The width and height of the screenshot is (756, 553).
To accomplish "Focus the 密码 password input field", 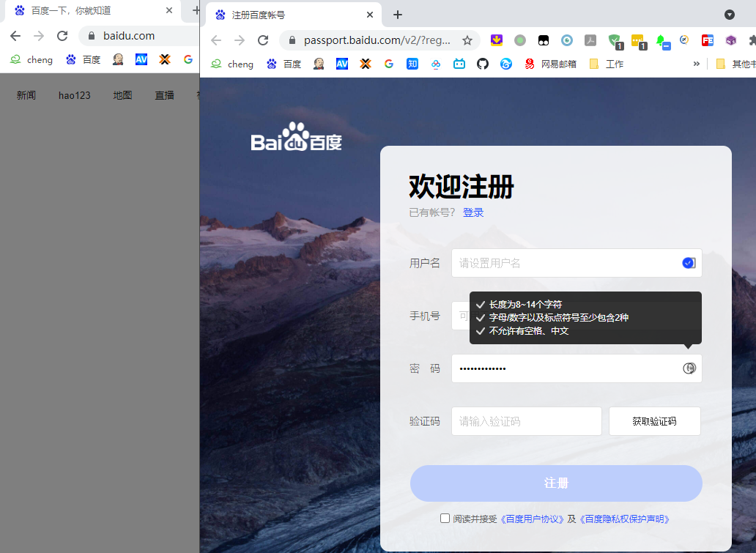I will (x=577, y=368).
